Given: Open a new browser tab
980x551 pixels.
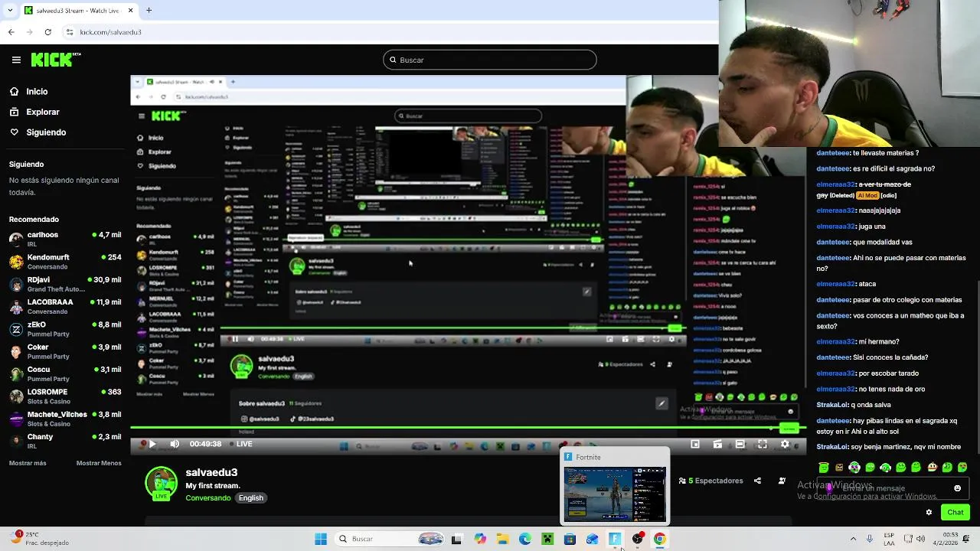Looking at the screenshot, I should (149, 11).
